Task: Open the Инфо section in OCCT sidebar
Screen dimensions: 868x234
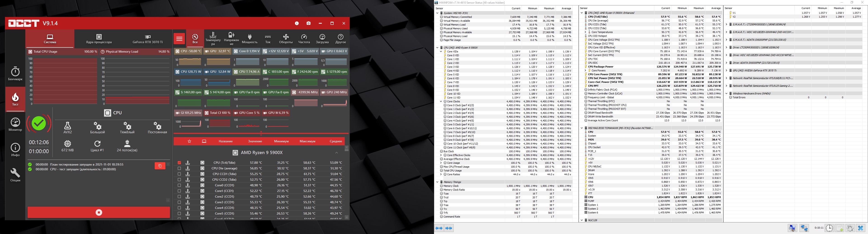Action: [15, 150]
